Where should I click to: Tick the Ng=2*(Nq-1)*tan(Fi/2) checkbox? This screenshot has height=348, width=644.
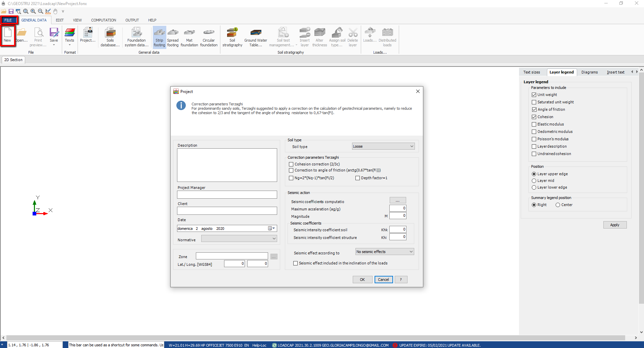coord(291,178)
